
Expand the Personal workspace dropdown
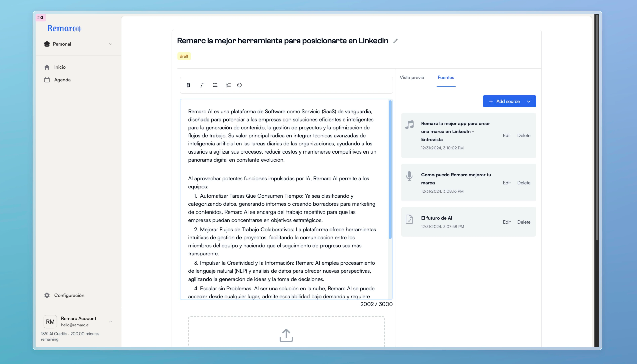[x=110, y=44]
